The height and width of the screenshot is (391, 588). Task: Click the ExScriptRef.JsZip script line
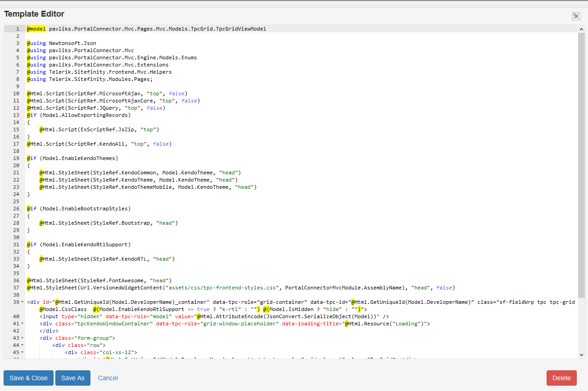pyautogui.click(x=99, y=129)
